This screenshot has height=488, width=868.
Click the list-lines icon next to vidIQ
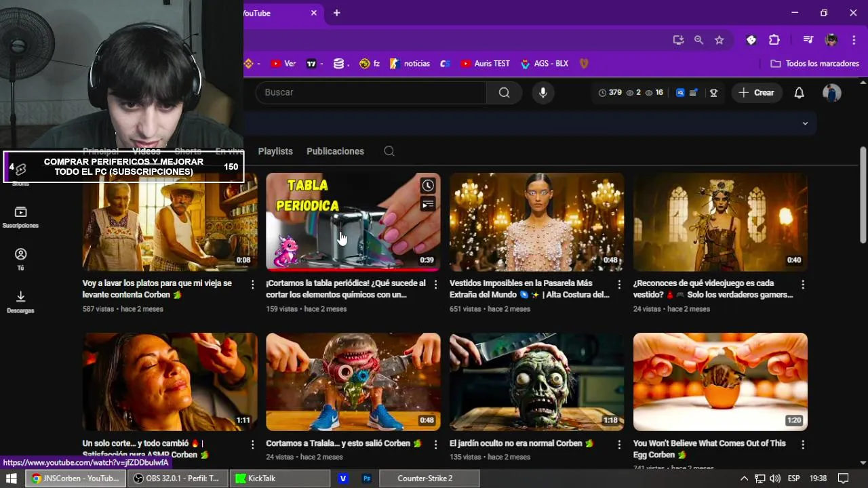[x=693, y=93]
